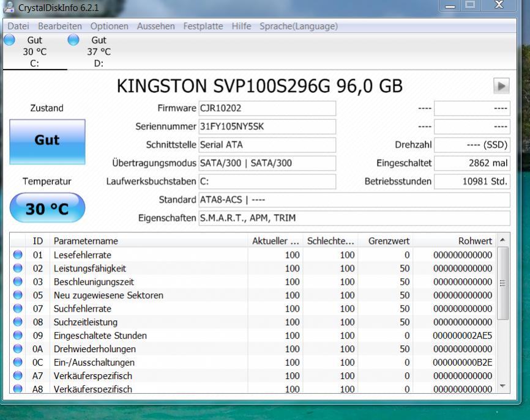This screenshot has height=420, width=530.
Task: Click status orb of A7 Verkäuferspezifisch row
Action: point(18,375)
